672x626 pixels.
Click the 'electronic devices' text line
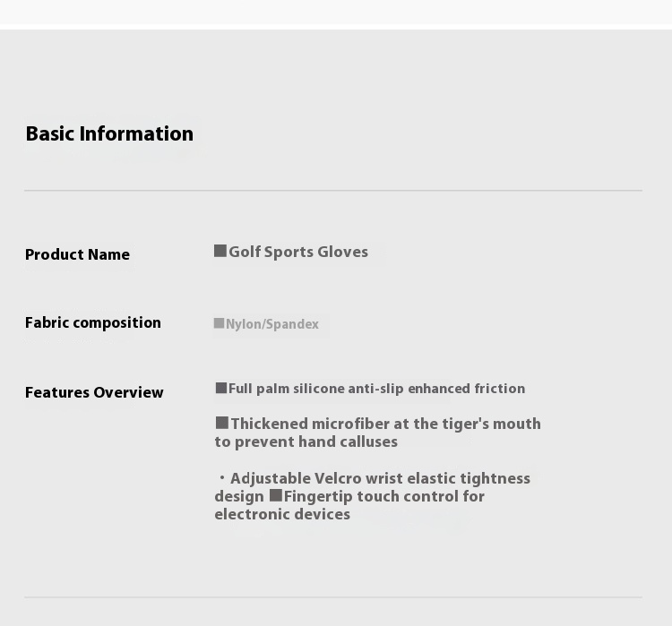(282, 514)
